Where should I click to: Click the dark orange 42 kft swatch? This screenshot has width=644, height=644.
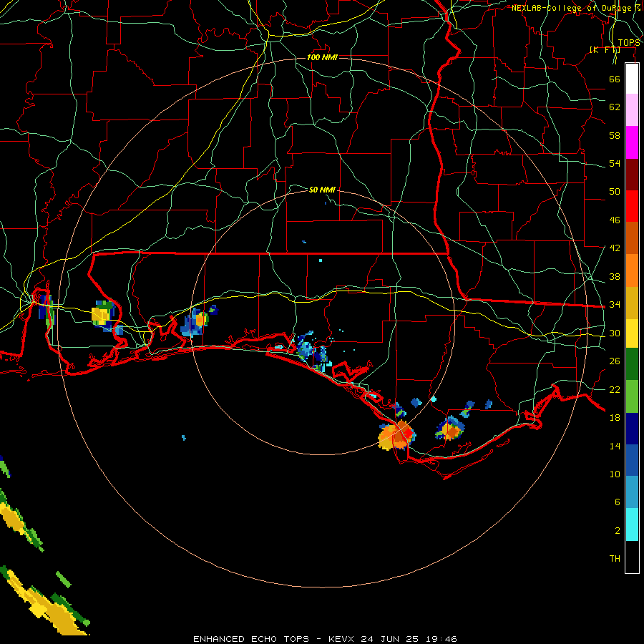tap(632, 238)
